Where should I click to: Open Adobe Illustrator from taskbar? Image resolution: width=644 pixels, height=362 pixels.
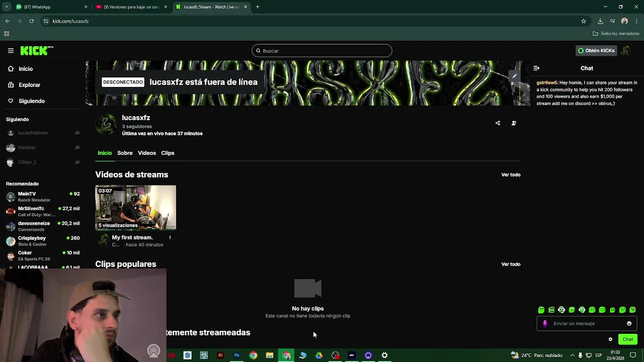220,355
